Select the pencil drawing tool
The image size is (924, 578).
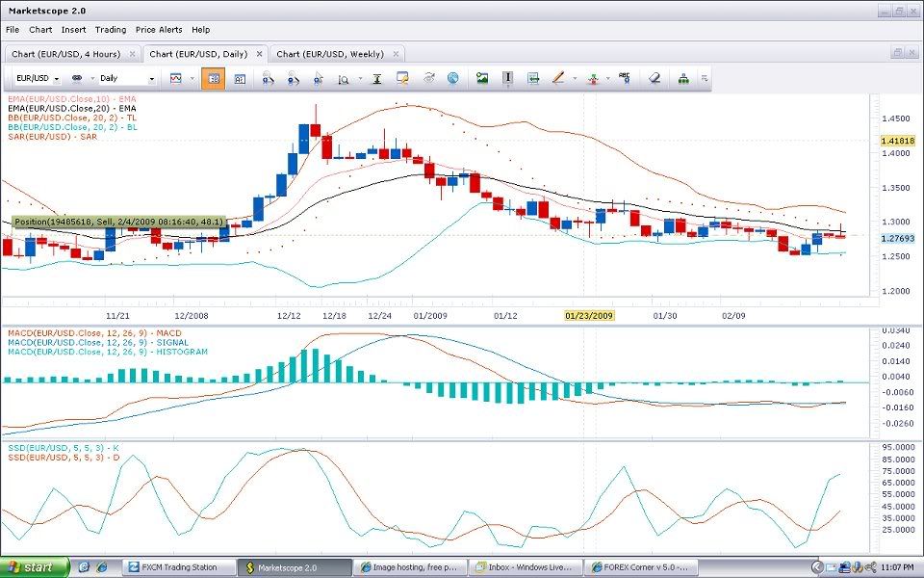[x=557, y=78]
